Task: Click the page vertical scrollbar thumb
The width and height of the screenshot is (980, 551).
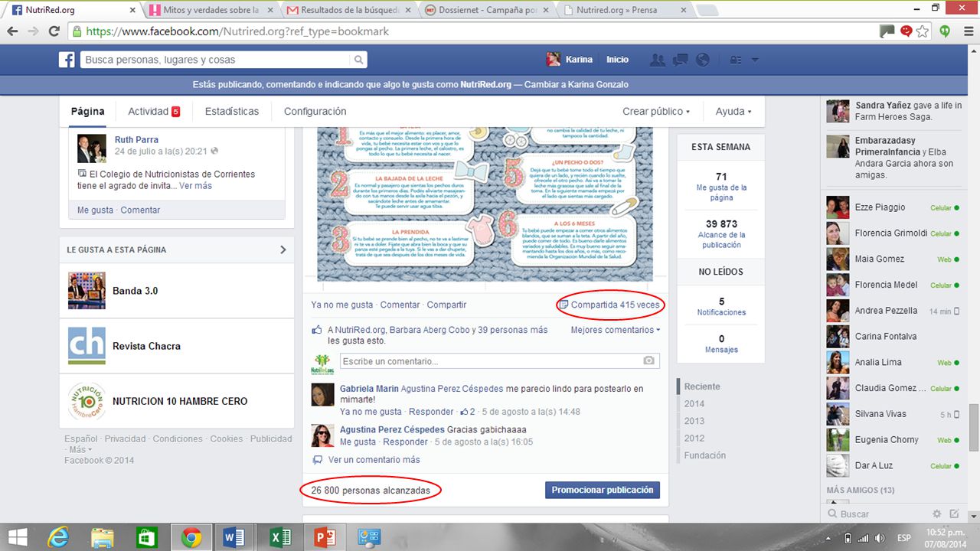Action: (x=975, y=429)
